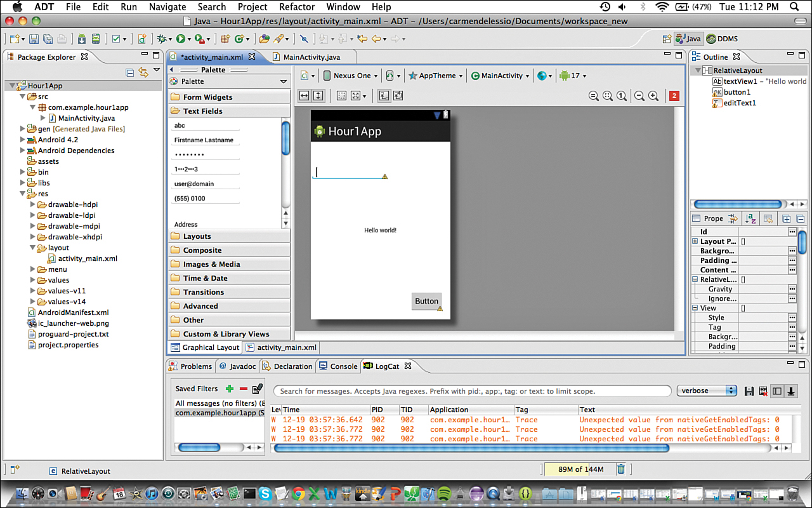Toggle emulate real size layout button
Image resolution: width=812 pixels, height=508 pixels.
(x=594, y=96)
